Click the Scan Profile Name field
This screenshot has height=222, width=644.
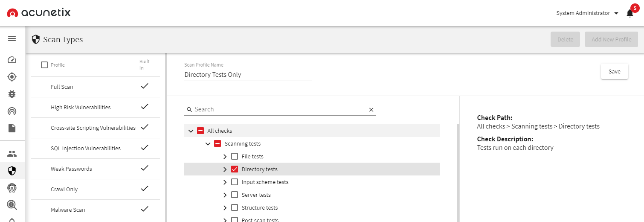[x=248, y=75]
